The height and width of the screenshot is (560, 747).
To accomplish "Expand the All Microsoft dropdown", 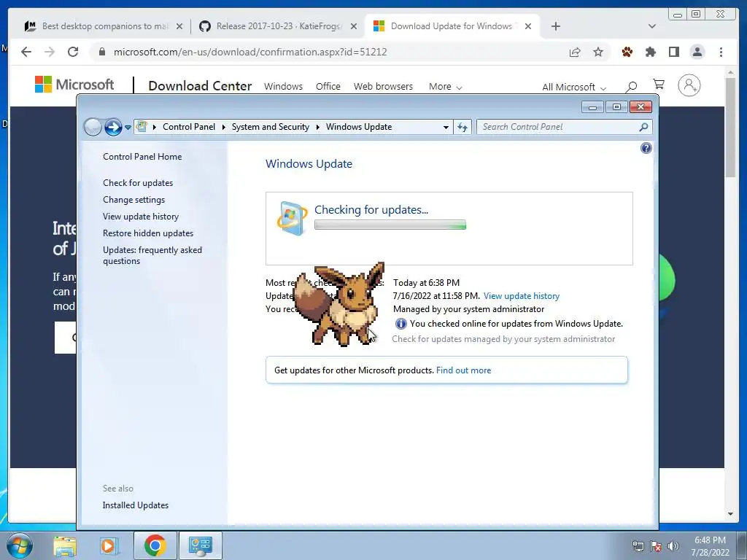I will (x=574, y=87).
